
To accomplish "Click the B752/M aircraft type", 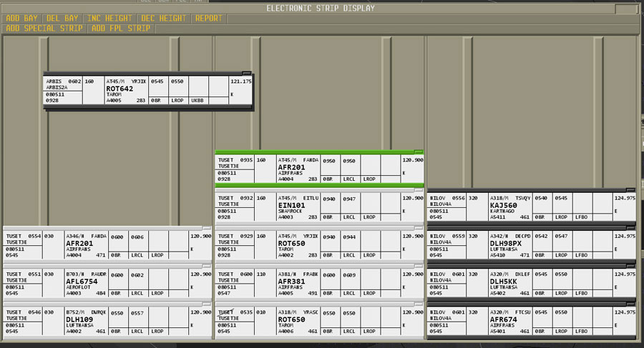I will [x=75, y=312].
